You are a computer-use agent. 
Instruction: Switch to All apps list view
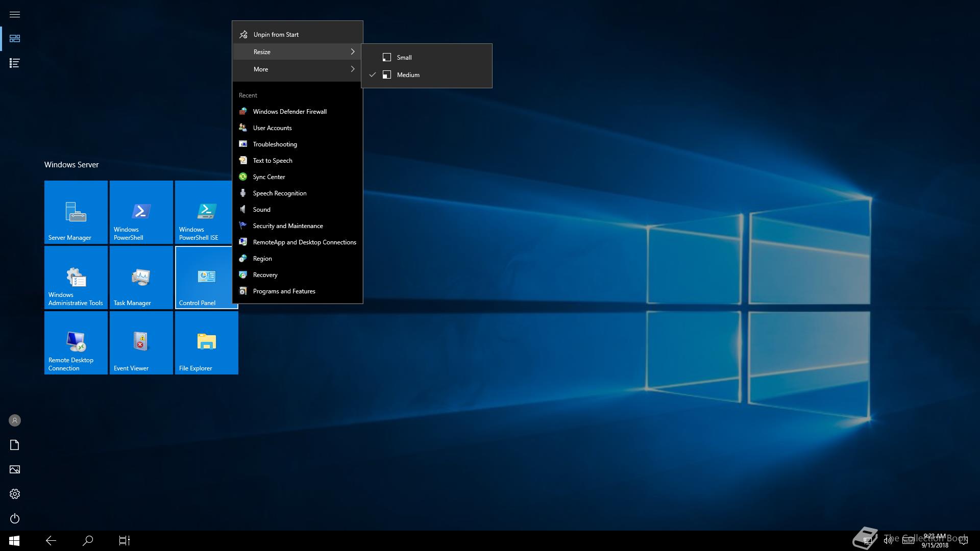pyautogui.click(x=15, y=63)
